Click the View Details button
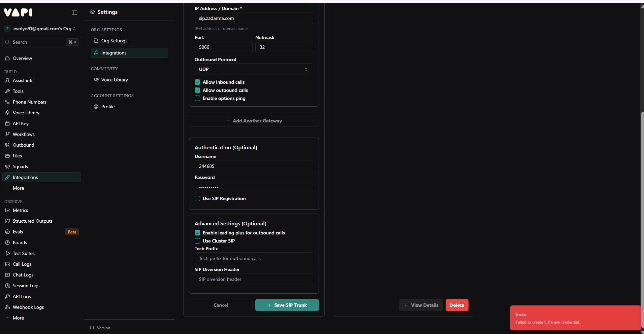The height and width of the screenshot is (334, 644). tap(421, 305)
